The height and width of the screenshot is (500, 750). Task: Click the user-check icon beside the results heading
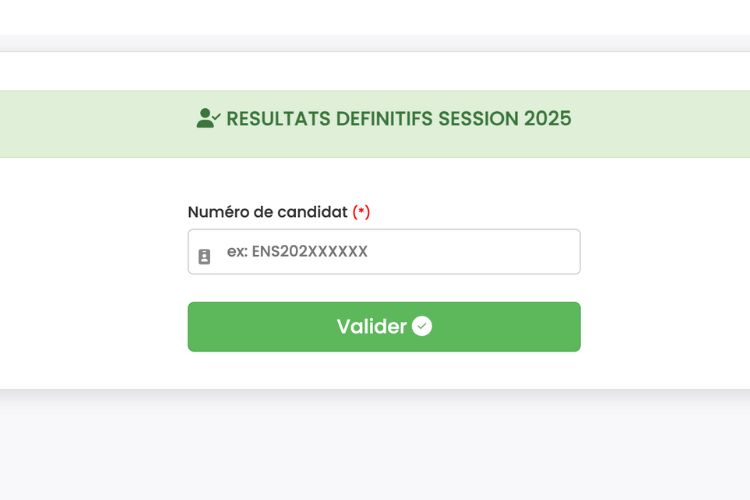point(208,118)
